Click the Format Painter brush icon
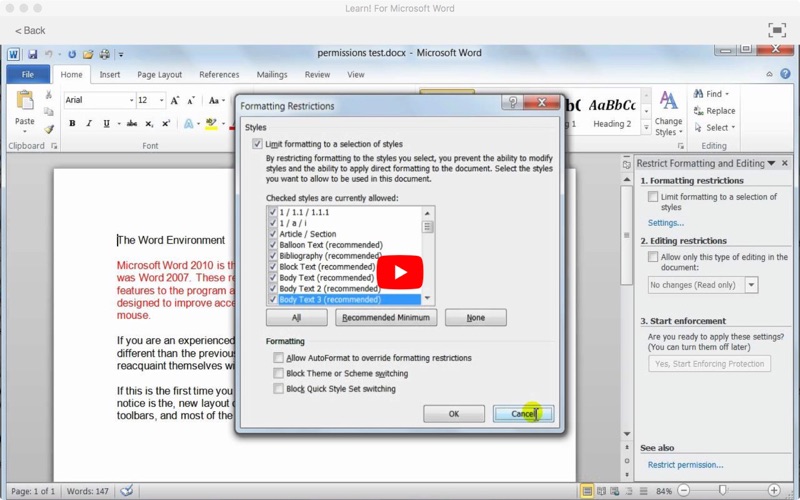800x500 pixels. [x=48, y=129]
